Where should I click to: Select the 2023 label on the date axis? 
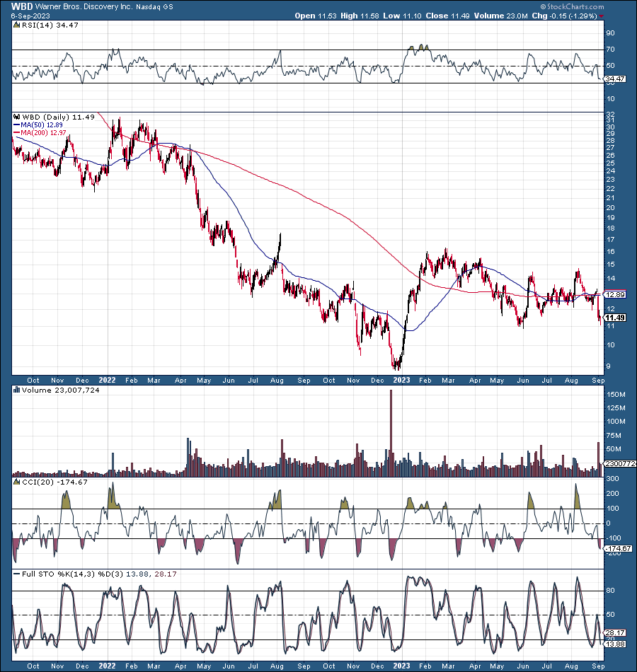click(x=401, y=380)
